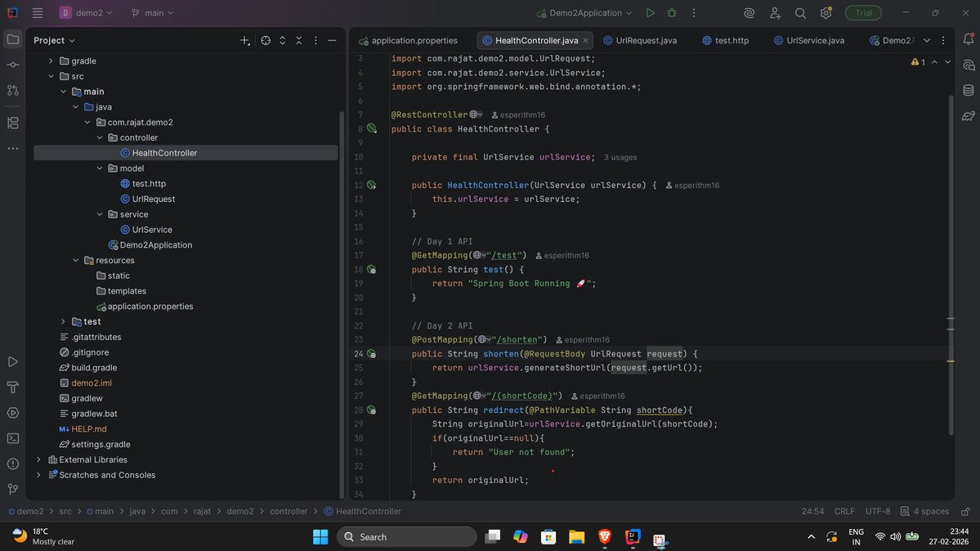
Task: Start debugging with the bug icon
Action: coord(672,12)
